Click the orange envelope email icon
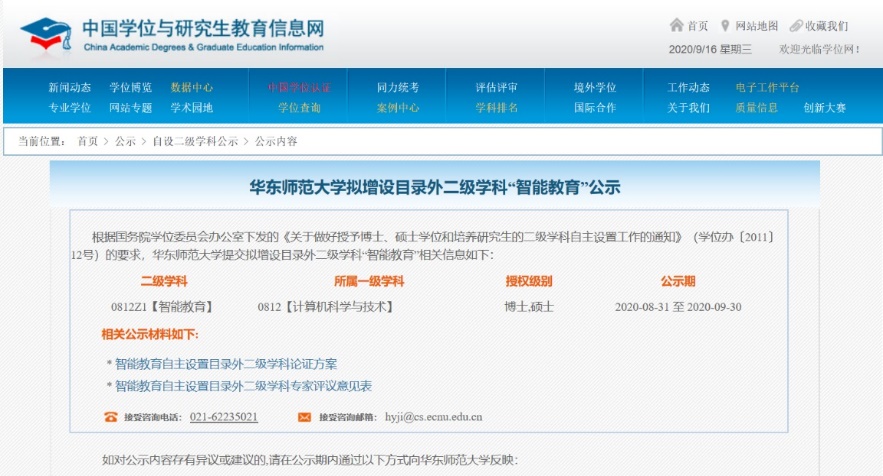The image size is (883, 476). click(304, 417)
